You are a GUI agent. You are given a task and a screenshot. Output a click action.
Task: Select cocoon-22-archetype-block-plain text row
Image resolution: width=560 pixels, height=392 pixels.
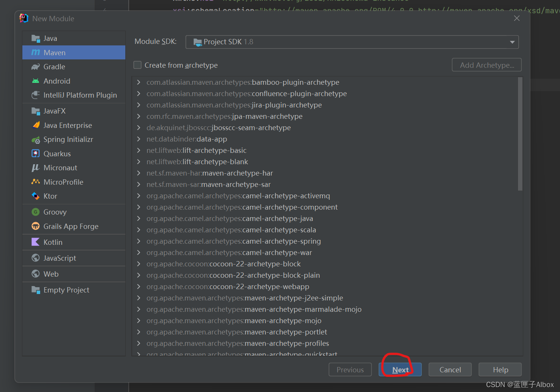[x=233, y=275]
